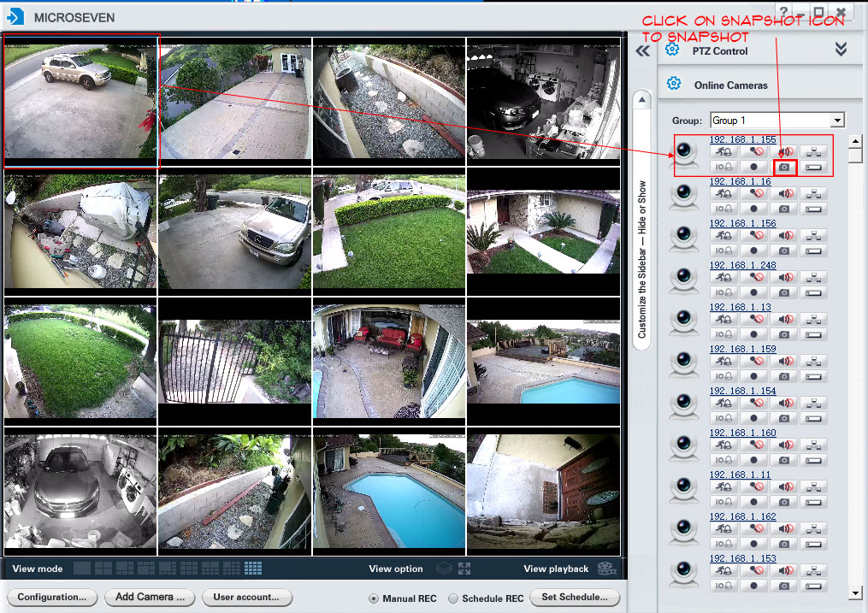Take a snapshot of camera 192.168.1.156
Screen dimensions: 868x613
click(x=784, y=251)
